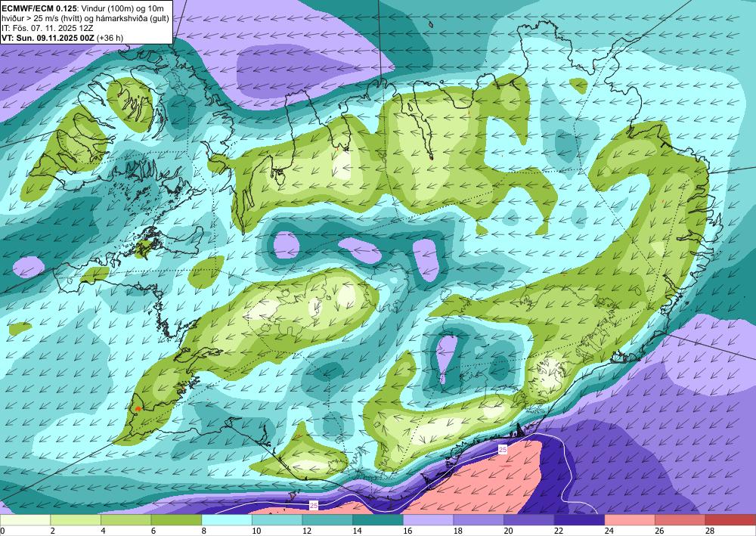Click the legend swatch above 28 m/s
756x536 pixels.
pyautogui.click(x=730, y=520)
